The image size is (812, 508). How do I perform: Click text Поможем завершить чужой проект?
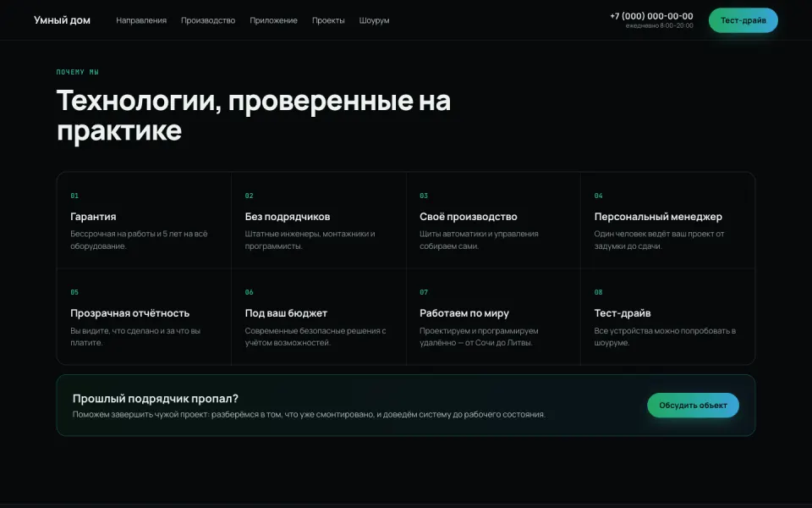tap(141, 415)
